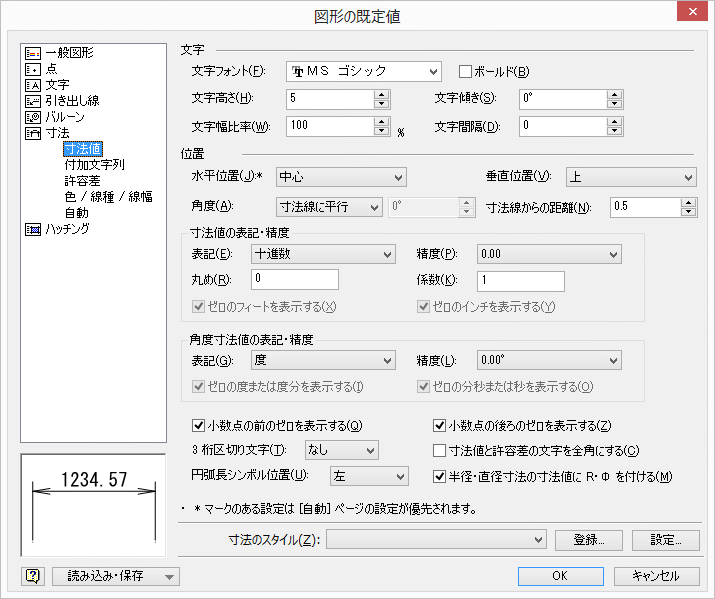Open the 寸法のスタイル dropdown
715x599 pixels.
436,540
